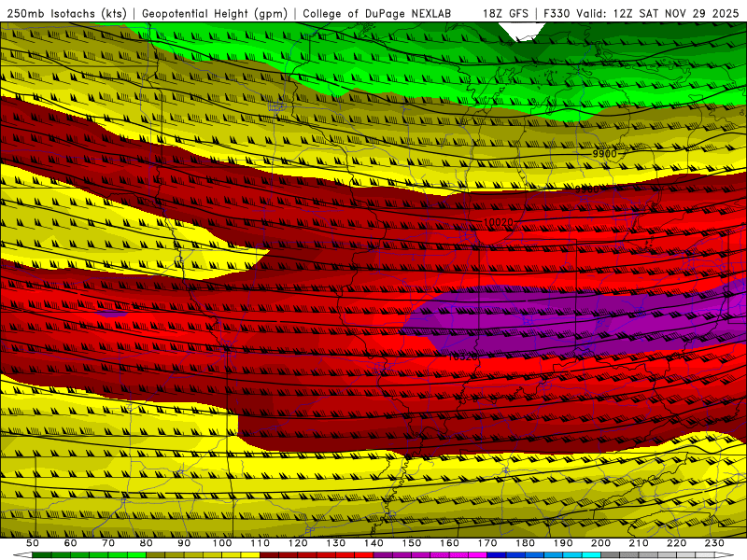747x560 pixels.
Task: Click the valid time '12Z SAT NOV 29 2025'
Action: coord(676,13)
